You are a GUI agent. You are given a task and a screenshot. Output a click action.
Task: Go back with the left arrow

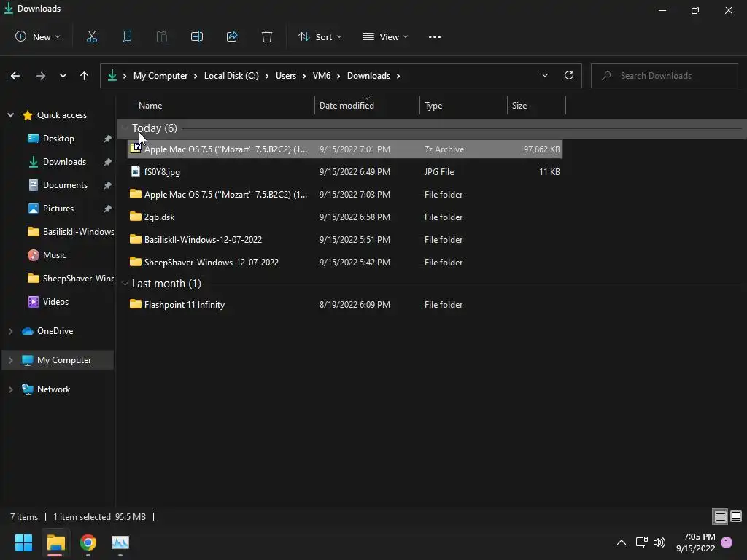(x=15, y=76)
